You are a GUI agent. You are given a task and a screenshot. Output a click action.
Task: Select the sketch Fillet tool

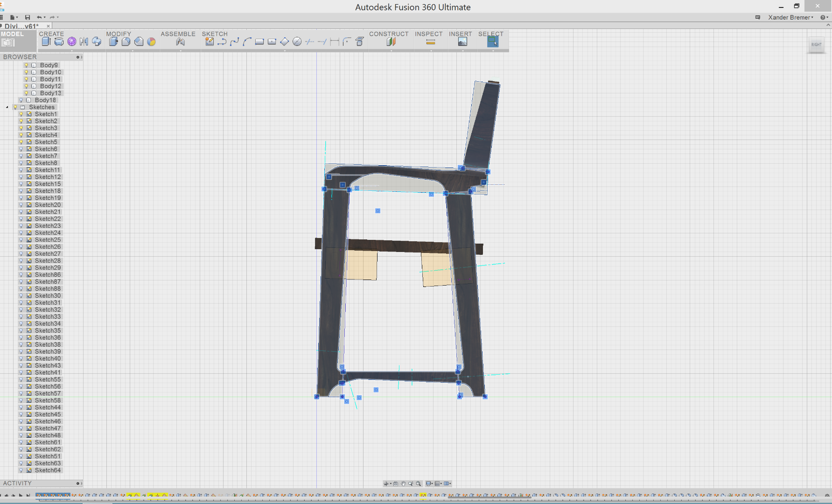click(347, 42)
